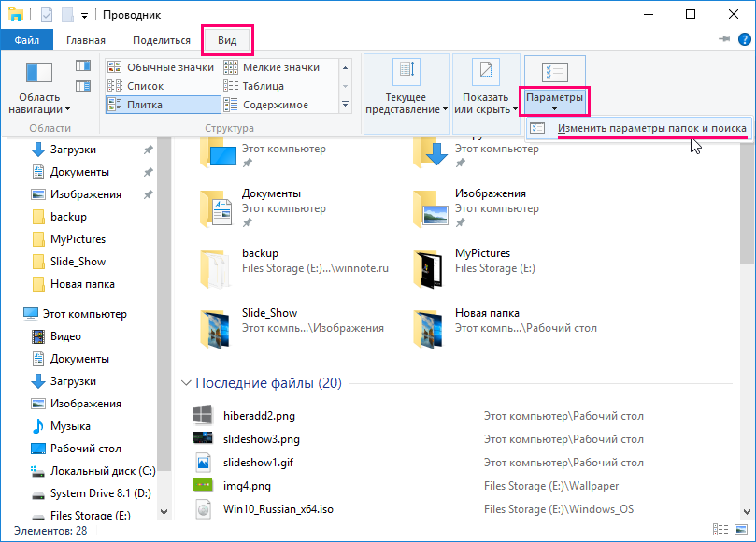Click the Параметры options icon
Screen dimensions: 756x542
pos(555,72)
